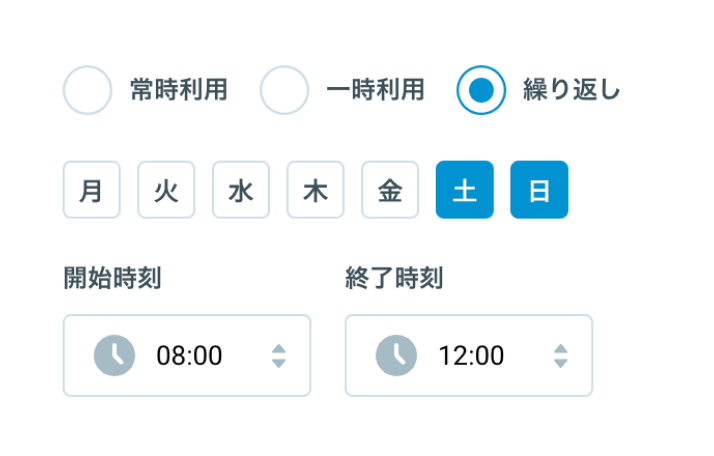Screen dimensions: 714x456
Task: Toggle the 木 (Thursday) day button
Action: coord(316,190)
